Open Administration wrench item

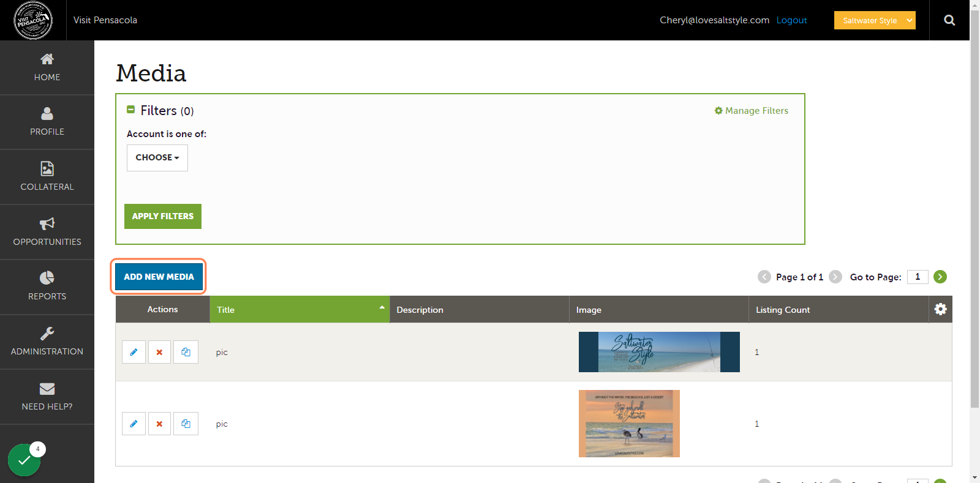click(x=47, y=342)
